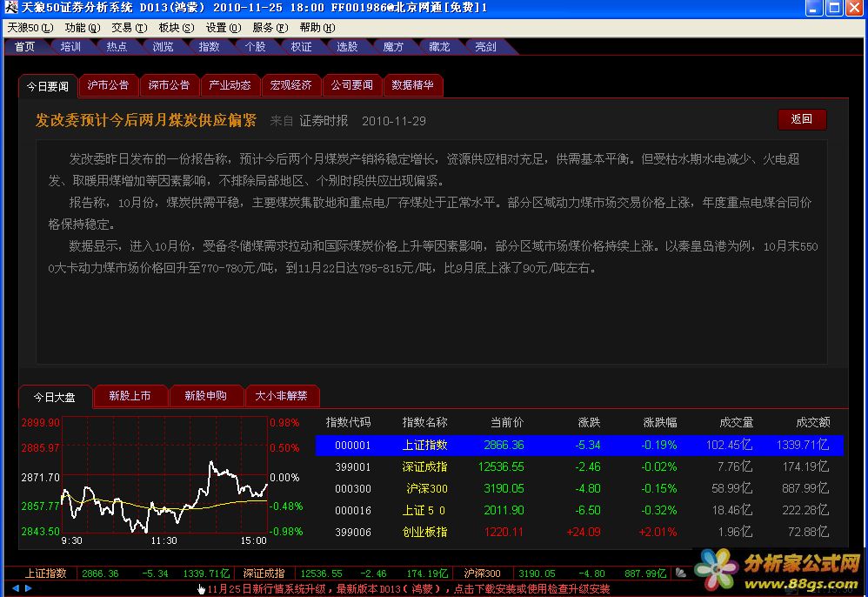The height and width of the screenshot is (597, 868).
Task: Select the 沪深300 row in index table
Action: pyautogui.click(x=579, y=488)
